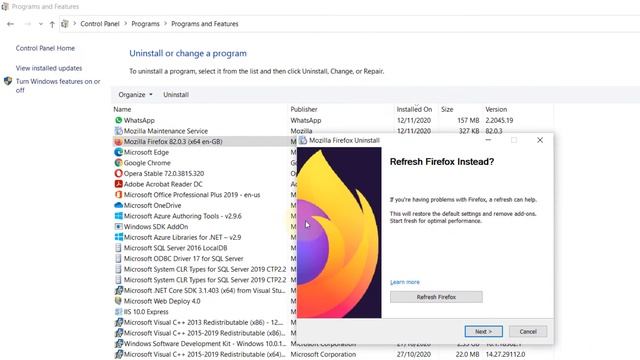Click the Windows Software Development Kit icon
Image resolution: width=640 pixels, height=360 pixels.
(118, 343)
